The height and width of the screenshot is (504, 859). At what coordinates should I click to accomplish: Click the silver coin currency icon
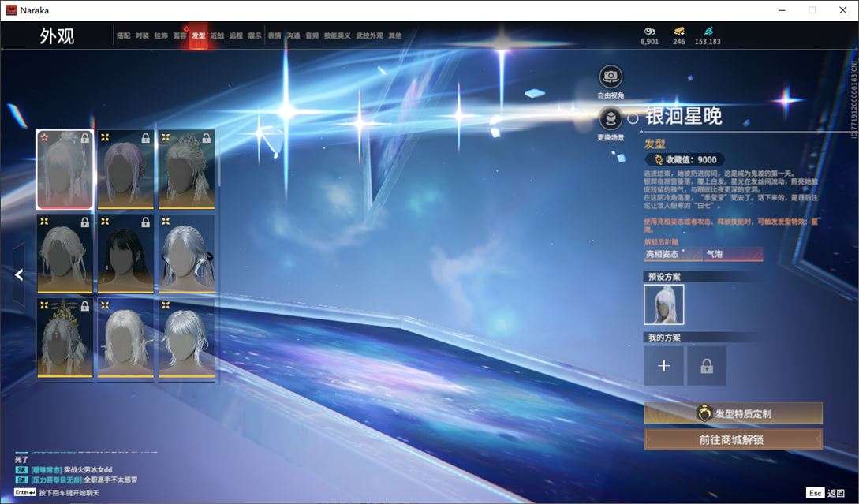[650, 32]
